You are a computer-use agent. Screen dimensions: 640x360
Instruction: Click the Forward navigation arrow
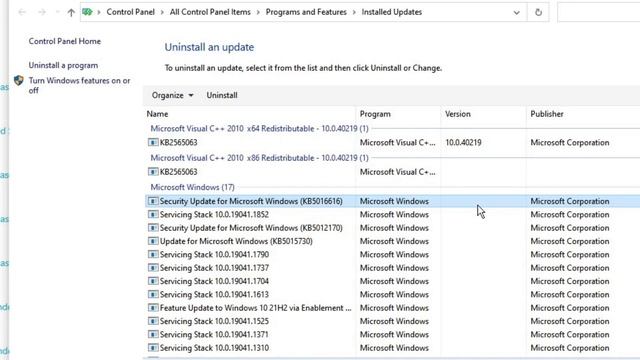pos(42,12)
